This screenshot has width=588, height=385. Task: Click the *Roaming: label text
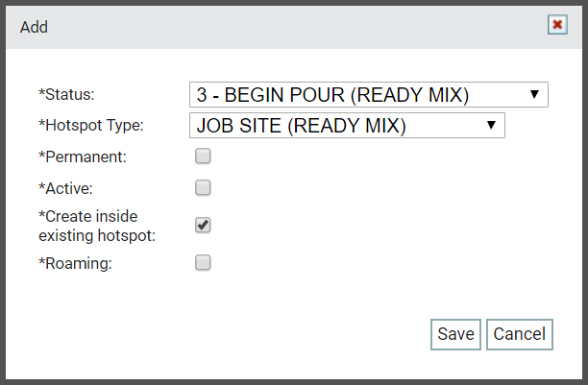click(x=75, y=263)
